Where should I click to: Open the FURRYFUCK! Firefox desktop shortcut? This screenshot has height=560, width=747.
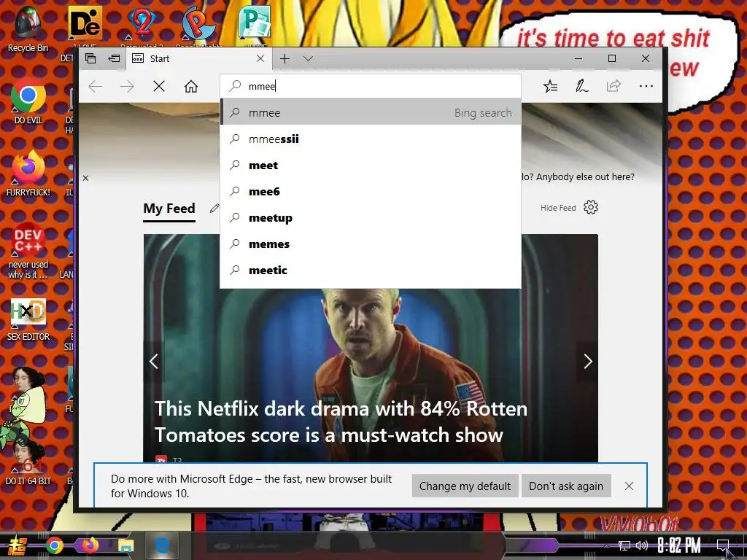coord(28,173)
